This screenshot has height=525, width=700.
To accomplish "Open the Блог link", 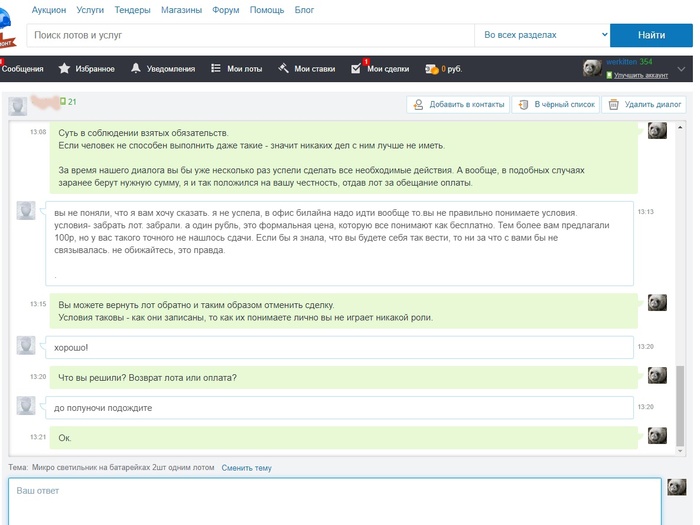I will pyautogui.click(x=304, y=10).
